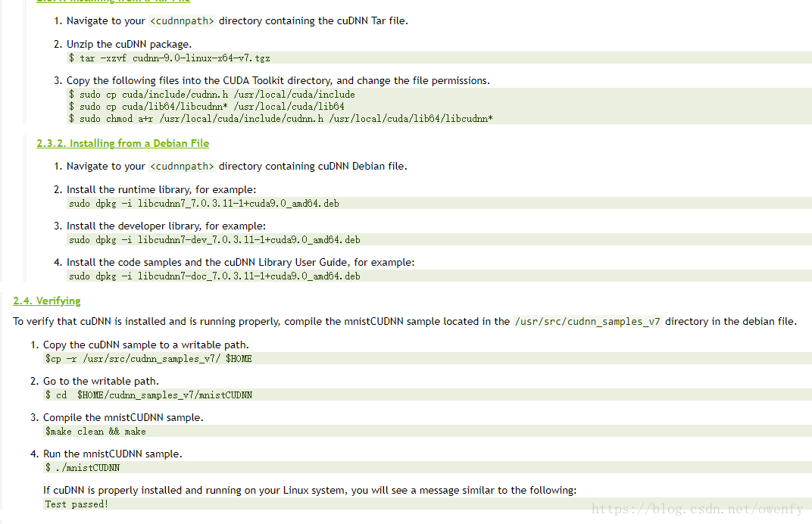Viewport: 812px width, 524px height.
Task: Click the libcudnn7_7.0.3.11 runtime dpkg command
Action: [x=204, y=204]
